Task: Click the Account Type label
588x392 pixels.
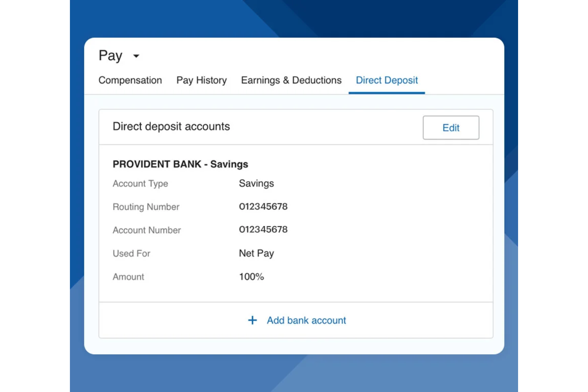Action: coord(140,183)
